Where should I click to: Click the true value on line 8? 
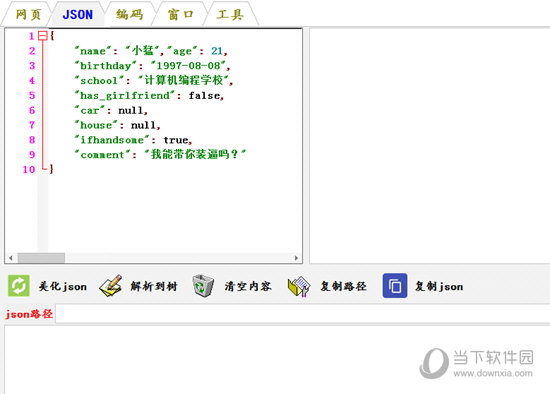[x=176, y=140]
